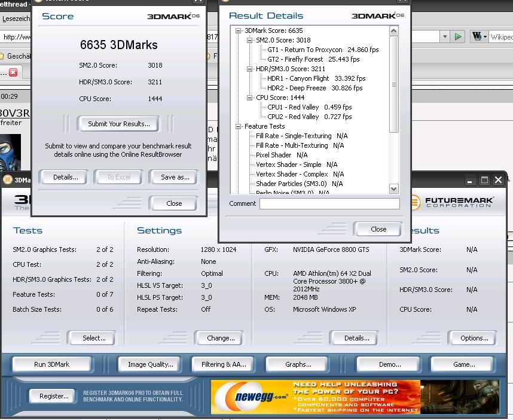Open Details in Score window

pos(63,177)
